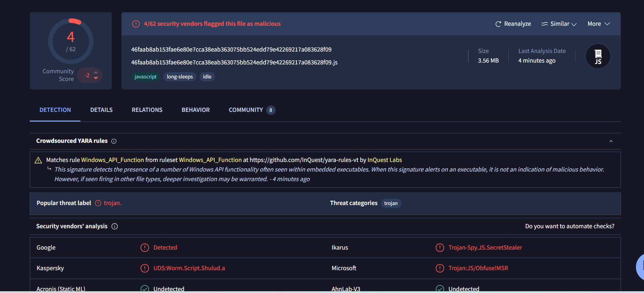
Task: Click the 3.56 MB size value
Action: (488, 61)
